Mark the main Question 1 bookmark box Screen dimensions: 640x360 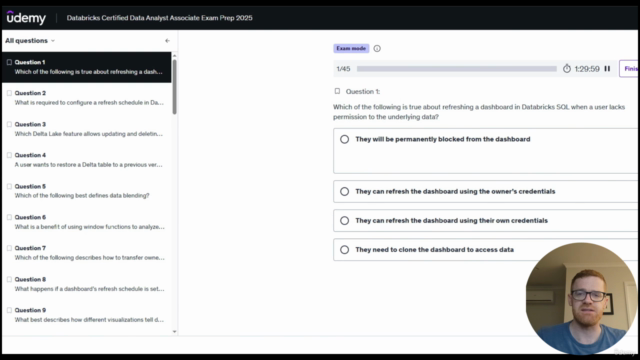pyautogui.click(x=337, y=91)
